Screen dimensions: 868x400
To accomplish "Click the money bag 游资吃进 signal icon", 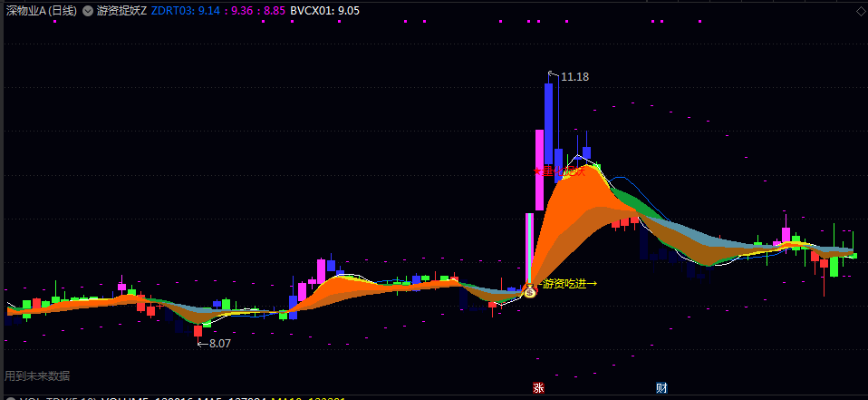I will click(530, 291).
